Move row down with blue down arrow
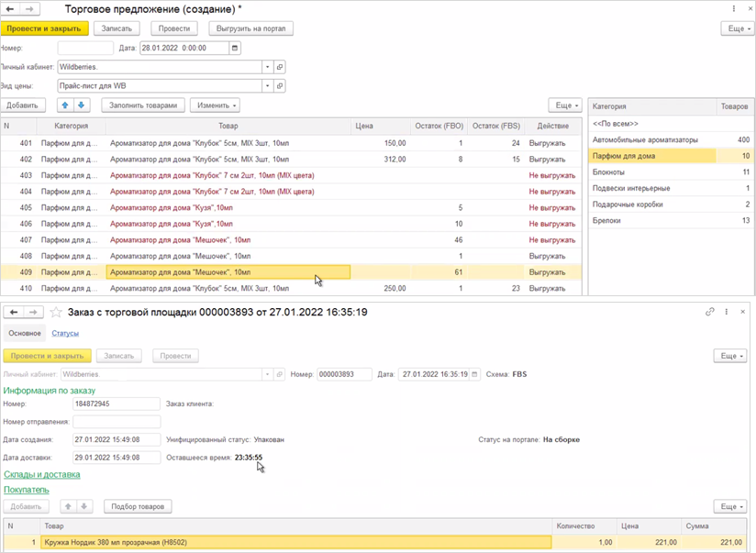Image resolution: width=756 pixels, height=553 pixels. point(81,105)
